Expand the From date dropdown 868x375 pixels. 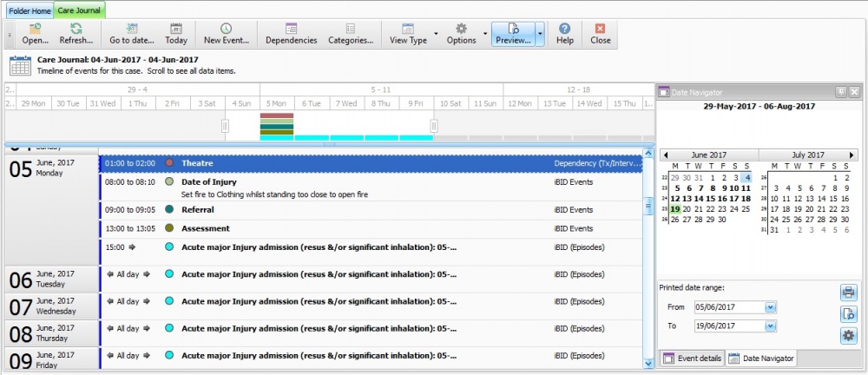coord(770,307)
